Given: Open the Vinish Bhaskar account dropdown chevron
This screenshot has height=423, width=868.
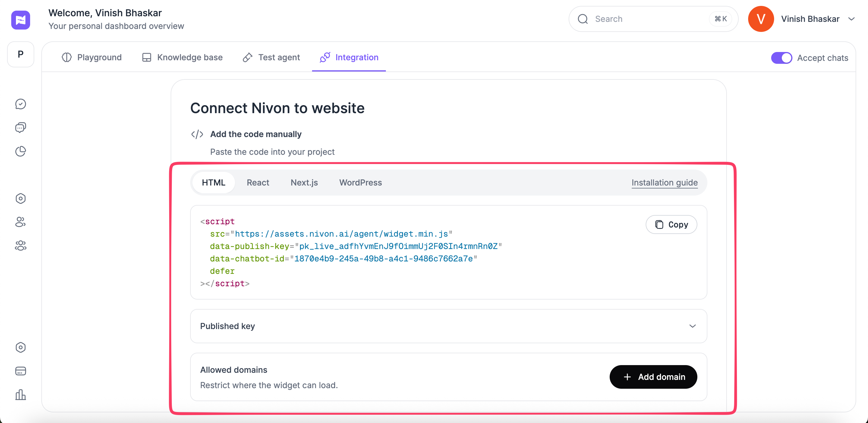Looking at the screenshot, I should coord(851,19).
